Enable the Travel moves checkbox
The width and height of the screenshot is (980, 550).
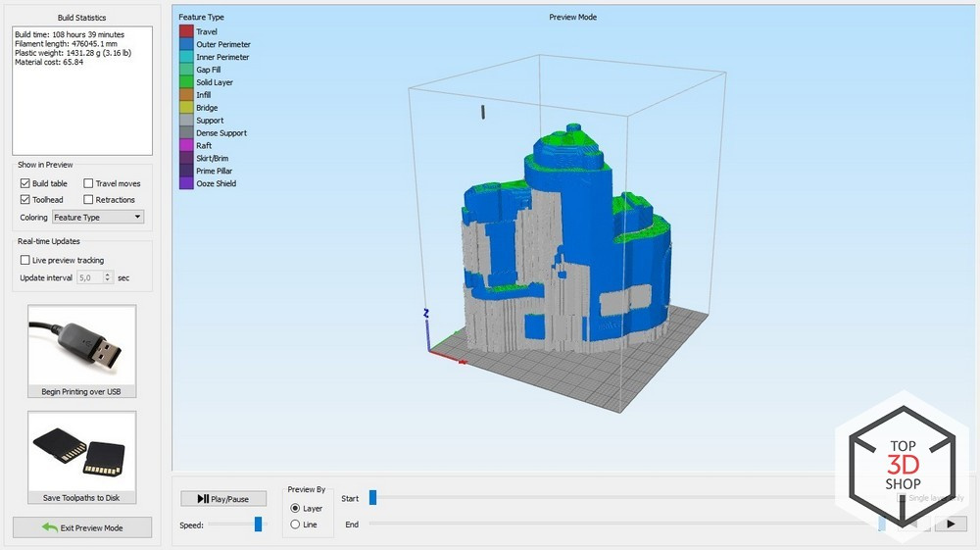click(x=88, y=183)
